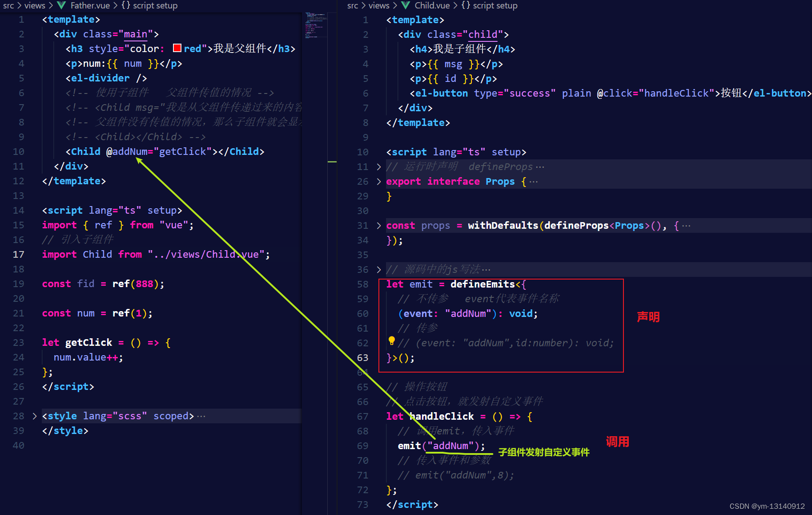This screenshot has width=812, height=515.
Task: Click the lightbulb quick-fix icon on line 62
Action: coord(391,341)
